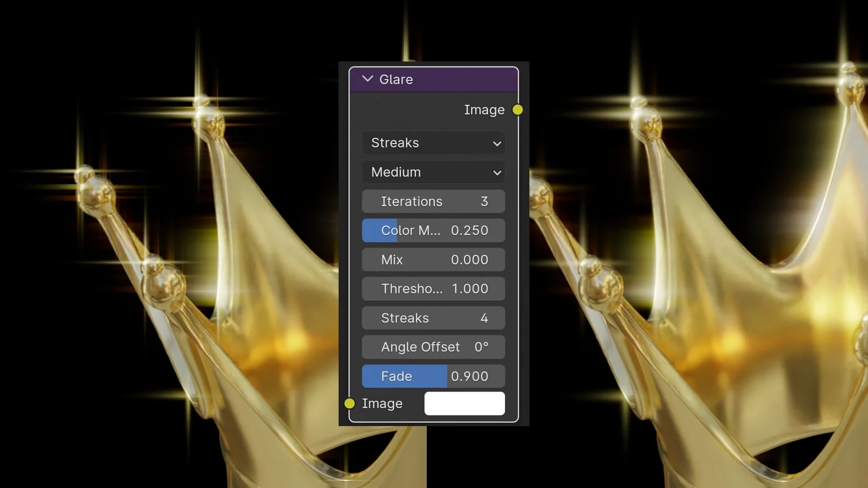
Task: Click the Iterations value field
Action: pos(433,201)
